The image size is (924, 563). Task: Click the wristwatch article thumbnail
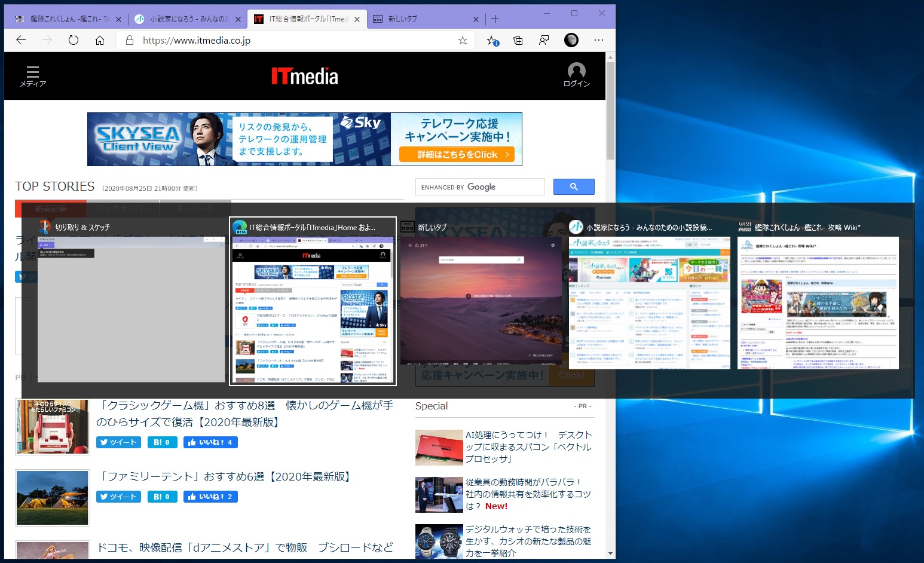coord(439,541)
